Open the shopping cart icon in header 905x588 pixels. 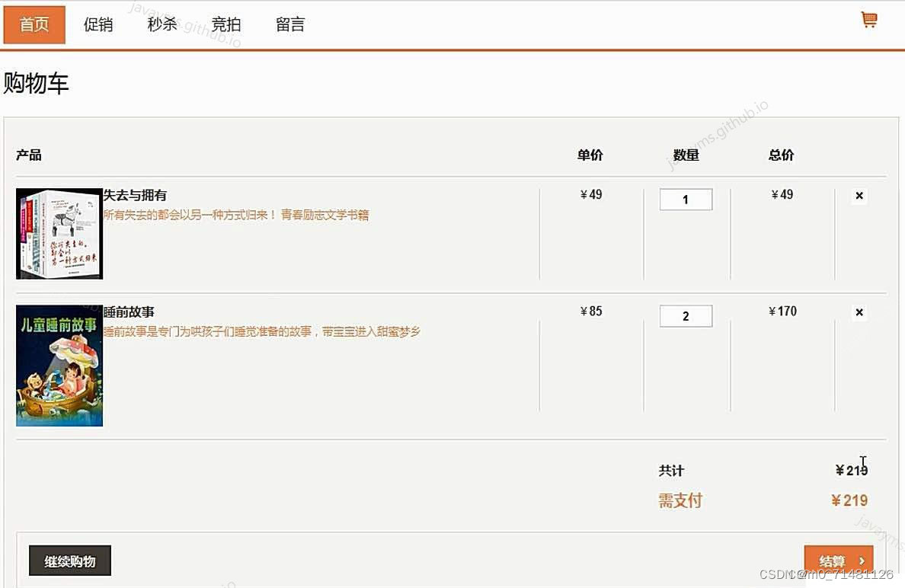point(869,20)
